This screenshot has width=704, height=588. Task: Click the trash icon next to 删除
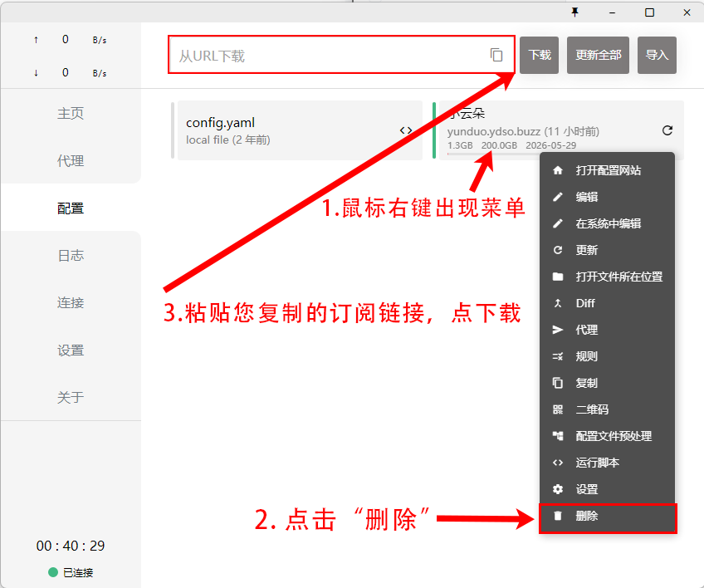558,516
